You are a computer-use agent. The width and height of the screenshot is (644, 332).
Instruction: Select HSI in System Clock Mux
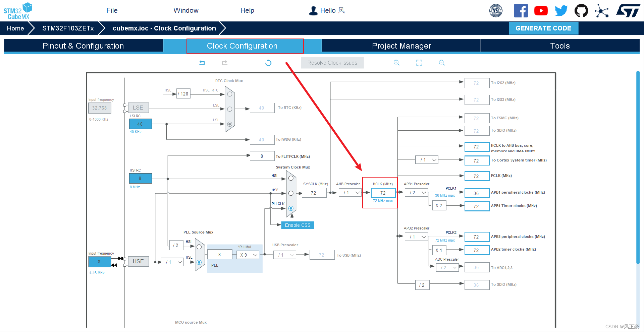point(291,178)
